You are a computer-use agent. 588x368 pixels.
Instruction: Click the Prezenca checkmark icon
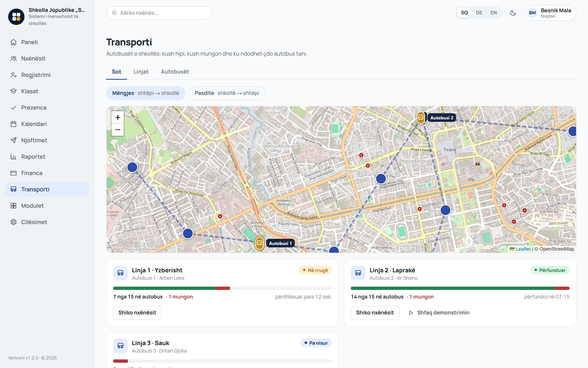tap(13, 107)
